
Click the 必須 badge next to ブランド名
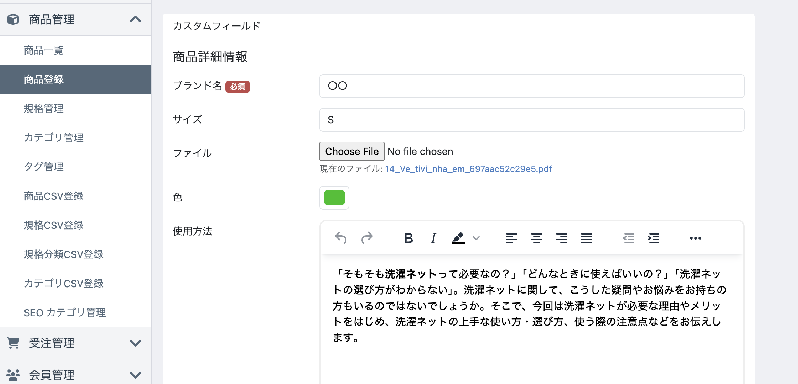click(x=238, y=87)
